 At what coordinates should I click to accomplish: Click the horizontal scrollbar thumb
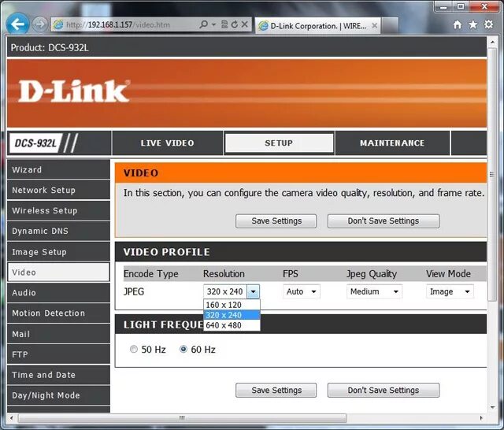[x=182, y=417]
